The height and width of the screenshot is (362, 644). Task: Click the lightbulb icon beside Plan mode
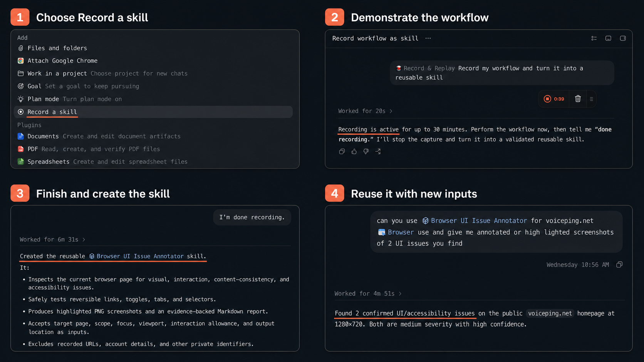[21, 99]
